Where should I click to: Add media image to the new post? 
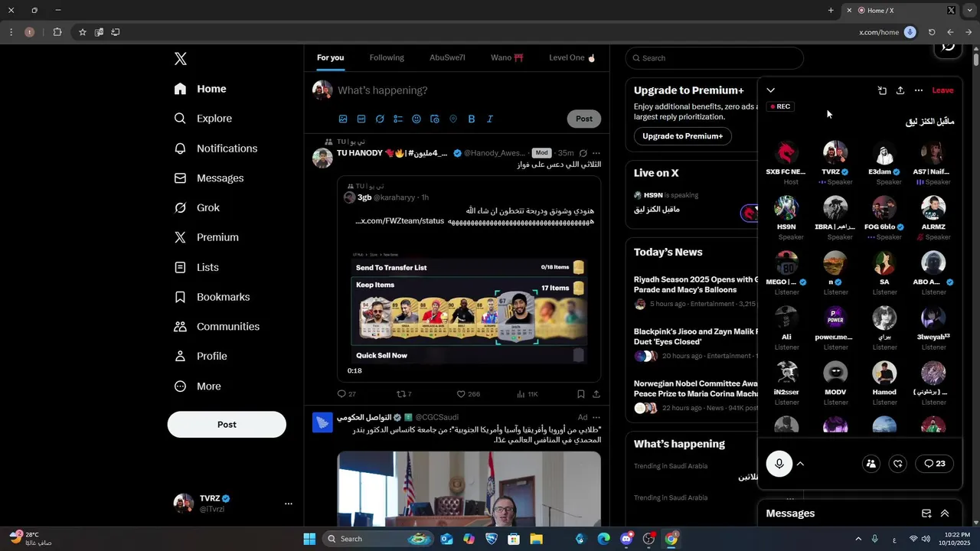point(343,119)
